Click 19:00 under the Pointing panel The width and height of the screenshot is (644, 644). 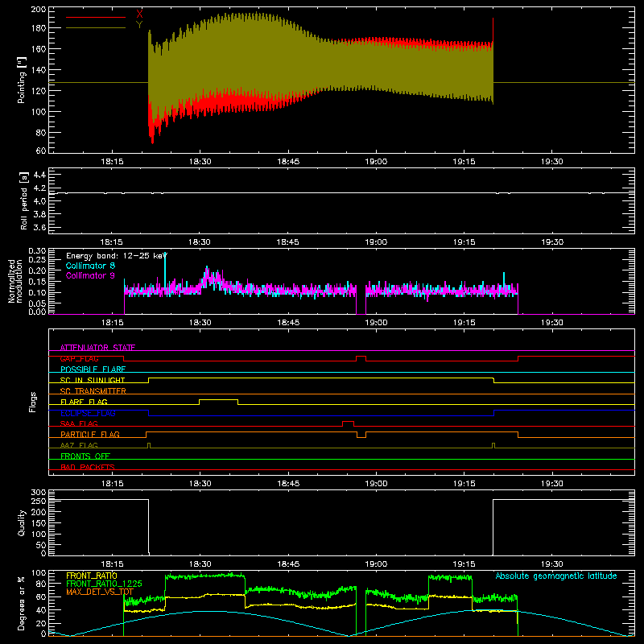click(x=376, y=162)
